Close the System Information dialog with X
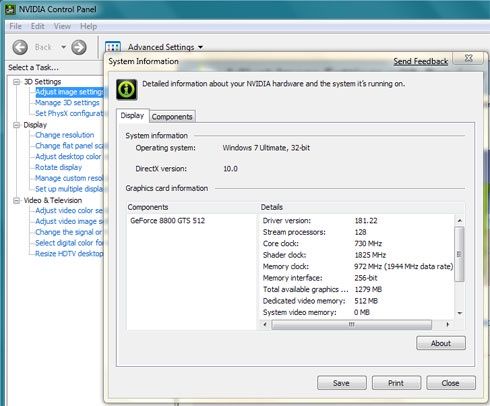 (x=469, y=58)
